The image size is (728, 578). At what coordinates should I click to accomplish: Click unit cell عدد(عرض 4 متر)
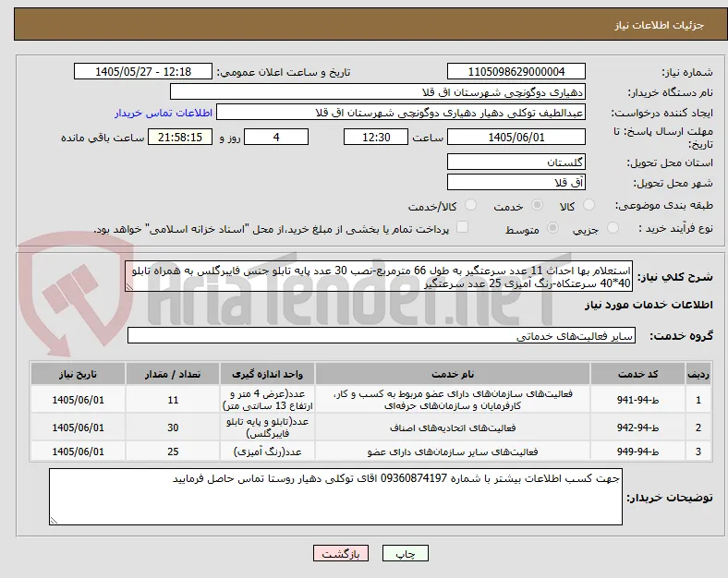[x=267, y=400]
